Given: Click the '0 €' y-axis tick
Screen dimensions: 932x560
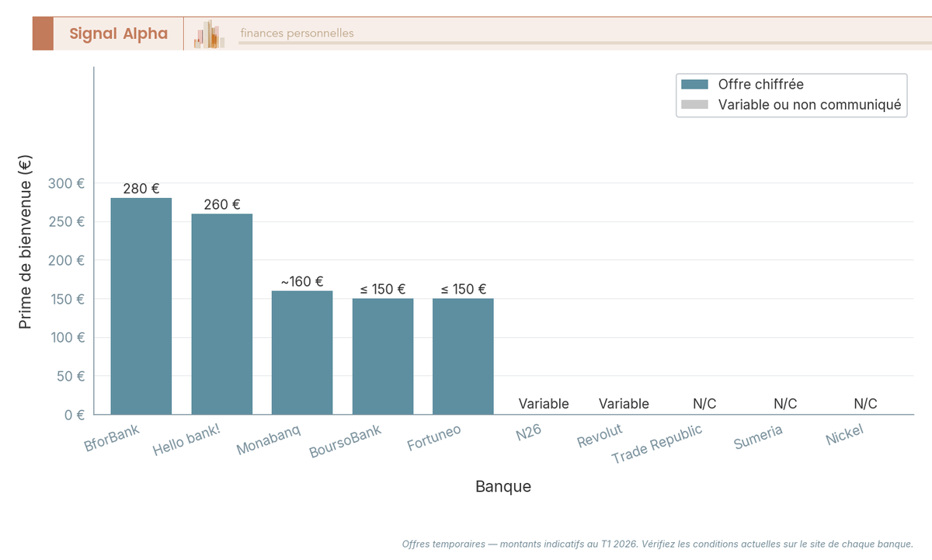Looking at the screenshot, I should [75, 415].
